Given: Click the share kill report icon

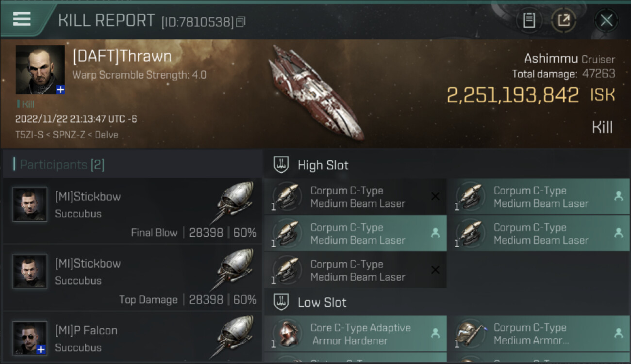Looking at the screenshot, I should click(563, 20).
